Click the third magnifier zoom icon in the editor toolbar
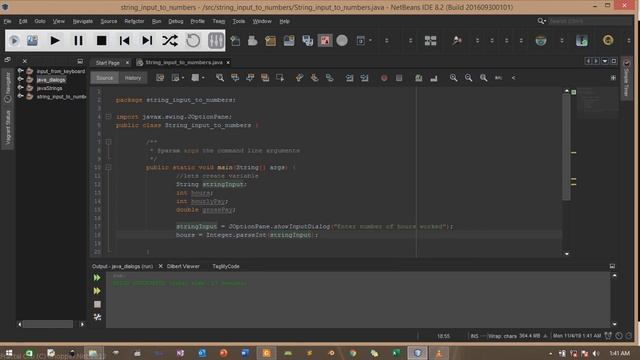The image size is (640, 360). 484,78
